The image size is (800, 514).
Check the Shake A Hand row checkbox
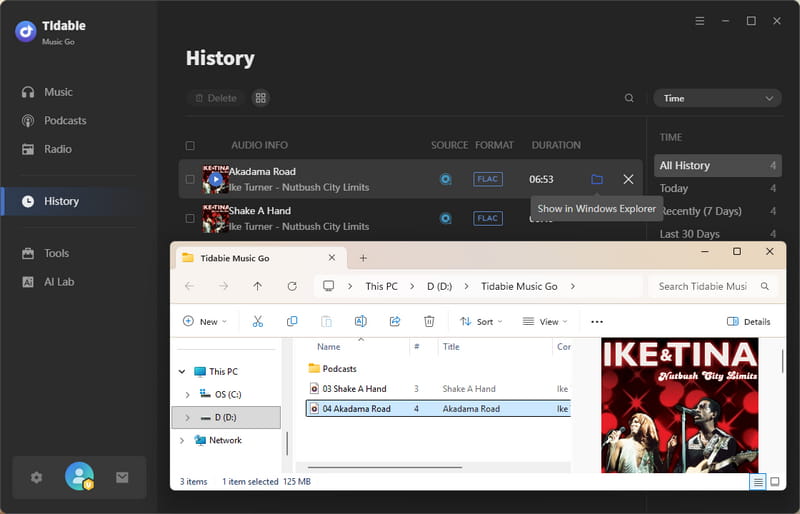[x=190, y=218]
